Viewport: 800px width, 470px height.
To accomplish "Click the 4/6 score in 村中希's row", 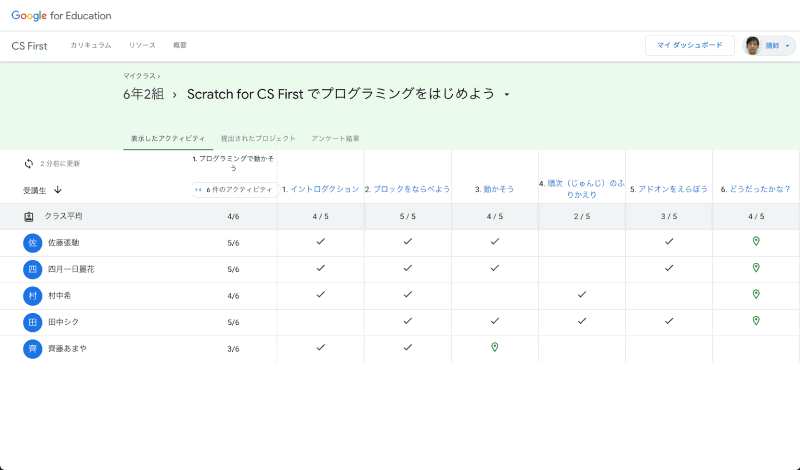I will [x=233, y=296].
